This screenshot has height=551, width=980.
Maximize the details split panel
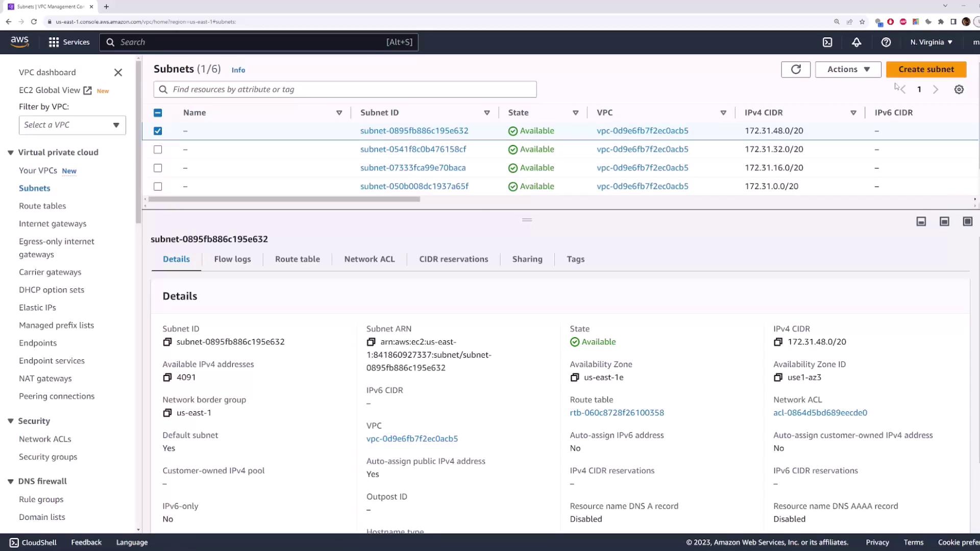click(x=967, y=221)
